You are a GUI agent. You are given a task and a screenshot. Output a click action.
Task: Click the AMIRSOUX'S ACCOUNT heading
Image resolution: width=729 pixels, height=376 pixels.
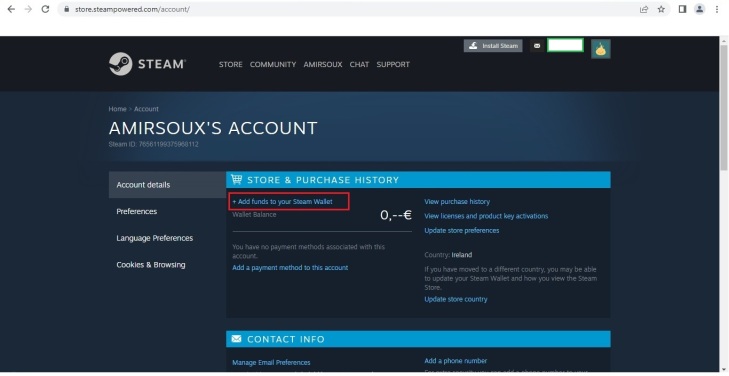(x=213, y=128)
